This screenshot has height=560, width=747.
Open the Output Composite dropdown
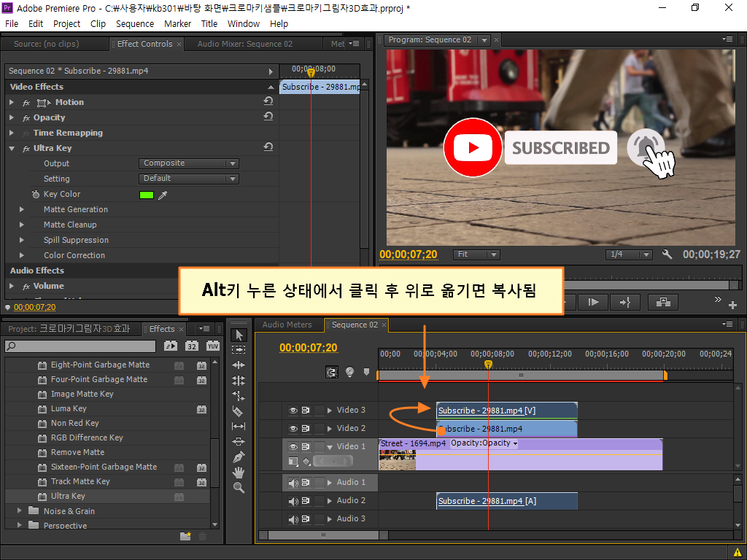(189, 163)
